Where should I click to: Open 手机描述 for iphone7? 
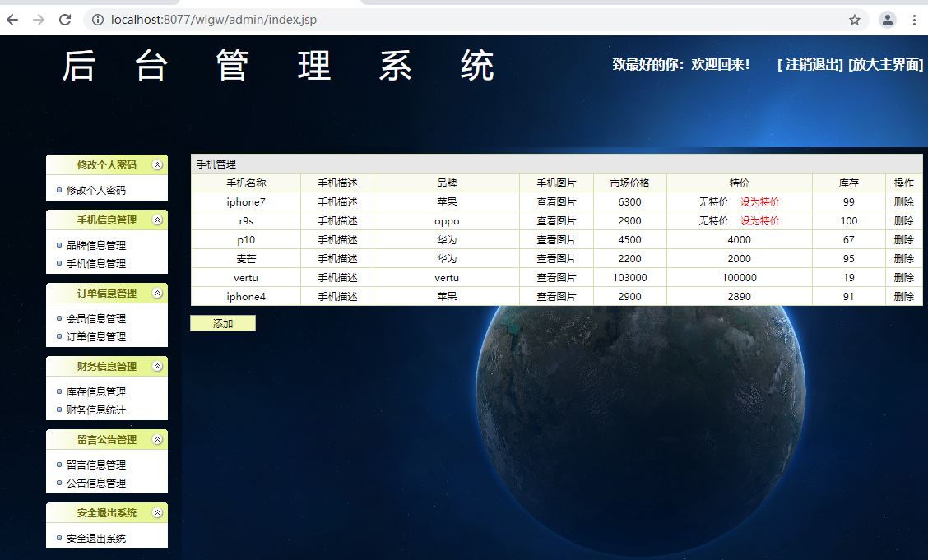337,202
